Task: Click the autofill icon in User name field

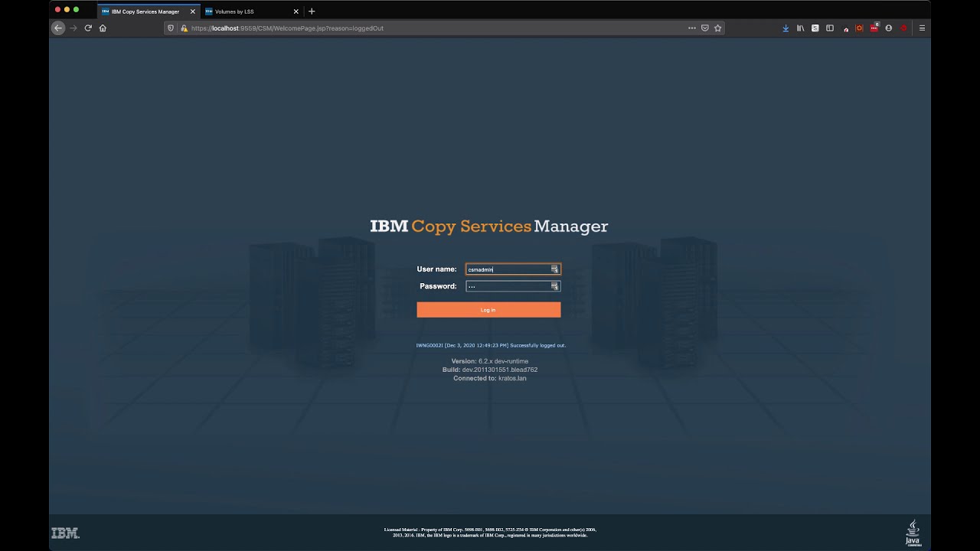Action: 554,269
